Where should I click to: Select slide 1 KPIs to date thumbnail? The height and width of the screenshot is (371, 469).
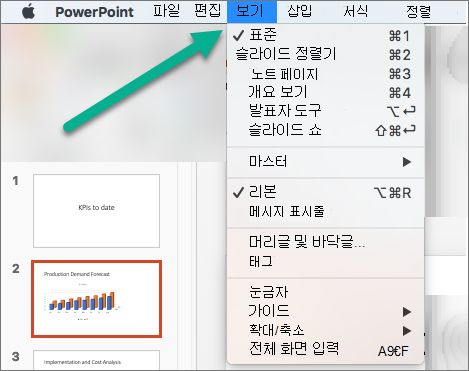[x=96, y=211]
